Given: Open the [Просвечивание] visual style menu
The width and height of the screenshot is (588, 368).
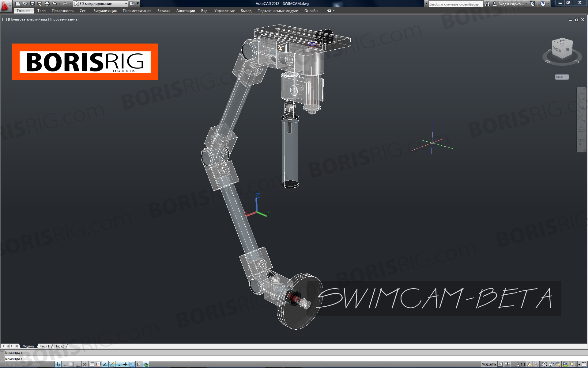Looking at the screenshot, I should pyautogui.click(x=64, y=19).
